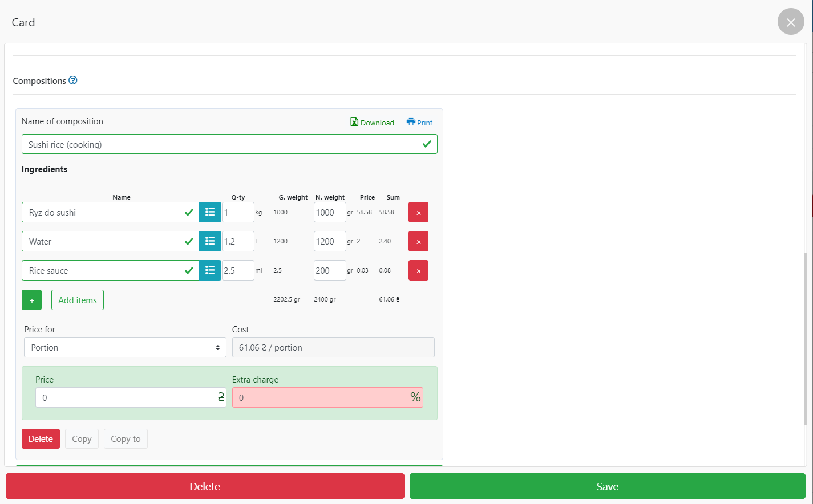
Task: Open ingredient list icon for Water row
Action: coord(209,241)
